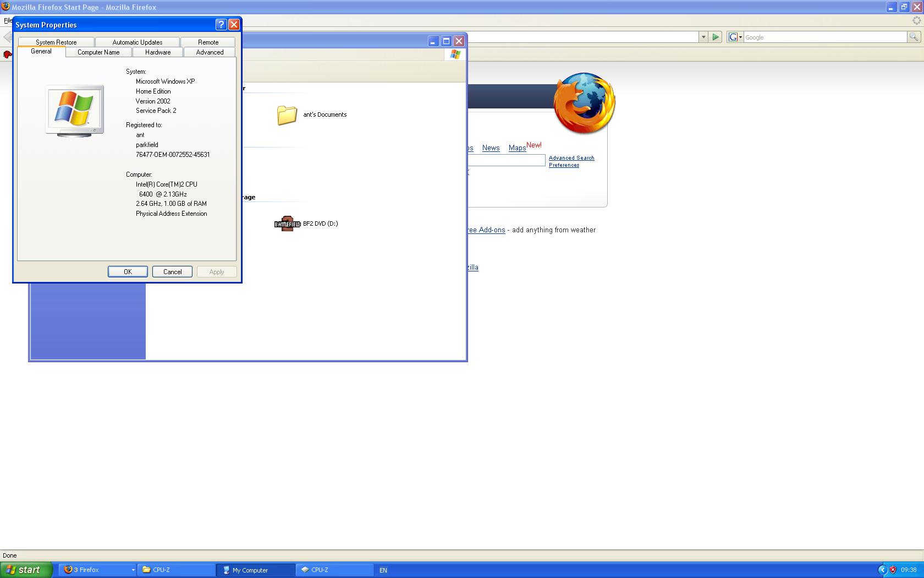Click the 'Microsoft Windows XP' system text
This screenshot has height=578, width=924.
[166, 81]
